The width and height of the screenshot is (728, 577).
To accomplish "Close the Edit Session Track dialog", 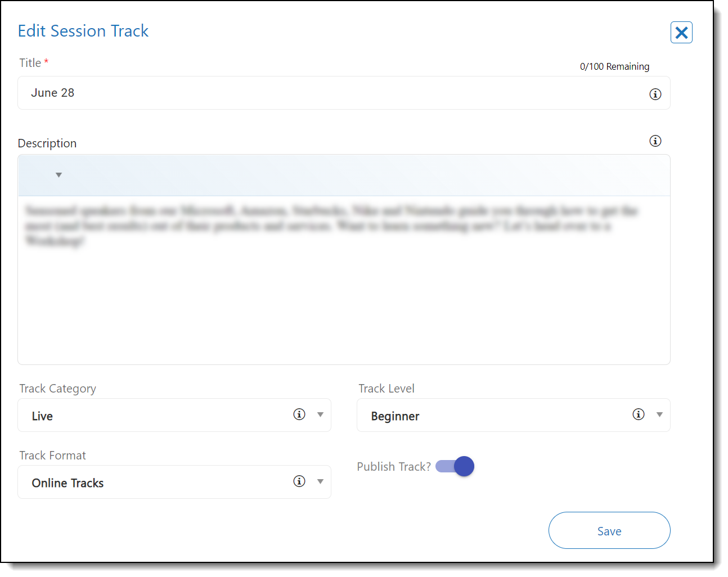I will 681,33.
